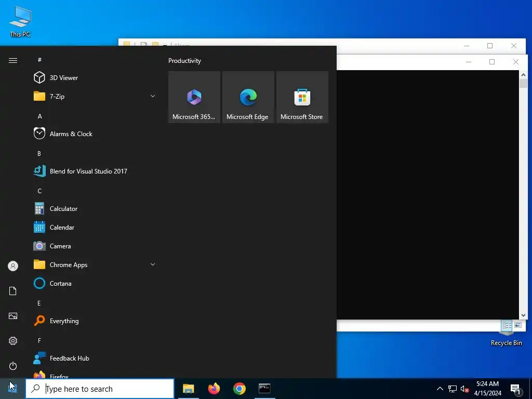The height and width of the screenshot is (399, 532).
Task: Jump to the # letter section header
Action: click(x=39, y=60)
